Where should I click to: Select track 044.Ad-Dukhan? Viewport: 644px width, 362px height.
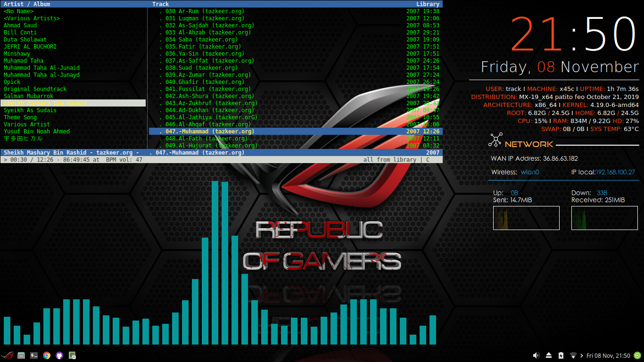pyautogui.click(x=296, y=110)
